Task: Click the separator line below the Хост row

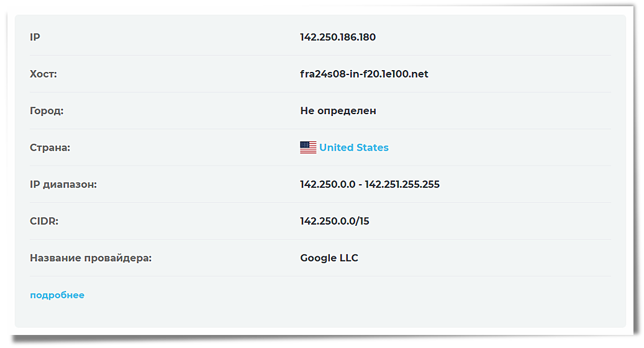Action: (x=320, y=92)
